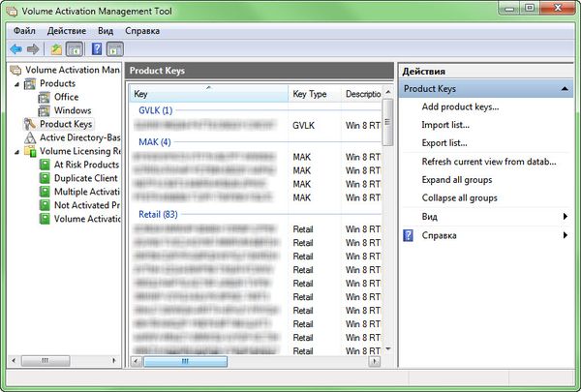Click the At Risk Products report icon
Screen dimensions: 581x392
click(x=45, y=165)
